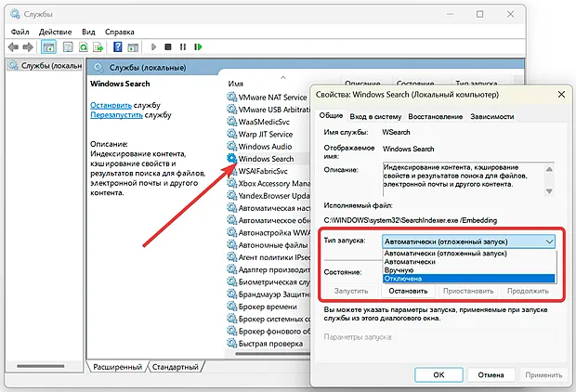576x392 pixels.
Task: Select the Брандмауэр Защитника row
Action: coord(268,294)
